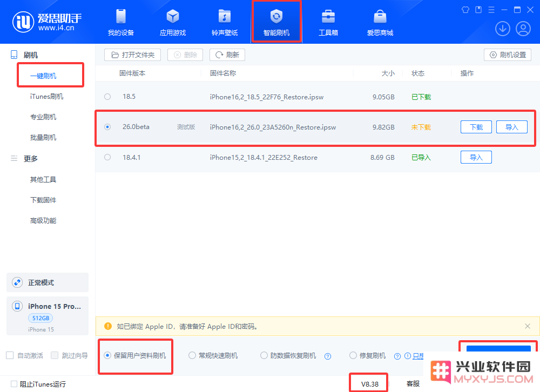The image size is (540, 392).
Task: Select iTunes刷机 in sidebar
Action: pos(46,97)
